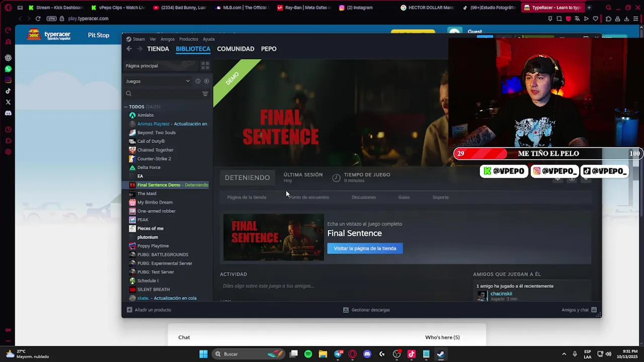The image size is (644, 362).
Task: Show hidden system tray icons
Action: 564,354
